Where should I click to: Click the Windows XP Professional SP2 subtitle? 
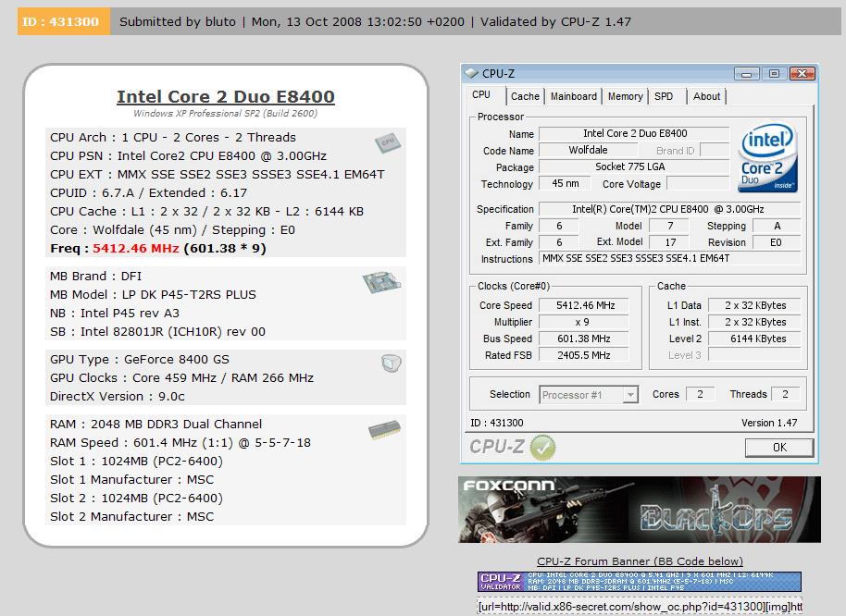tap(225, 113)
